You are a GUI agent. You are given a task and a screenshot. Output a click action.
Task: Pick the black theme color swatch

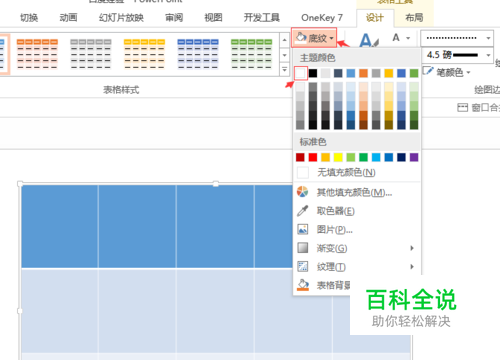click(x=313, y=73)
